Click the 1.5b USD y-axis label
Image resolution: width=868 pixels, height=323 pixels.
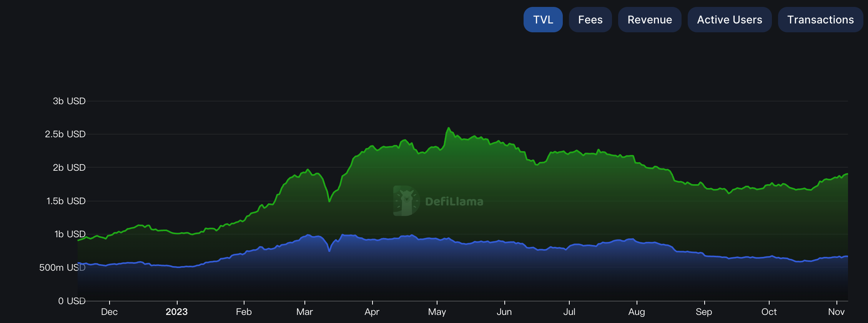66,201
